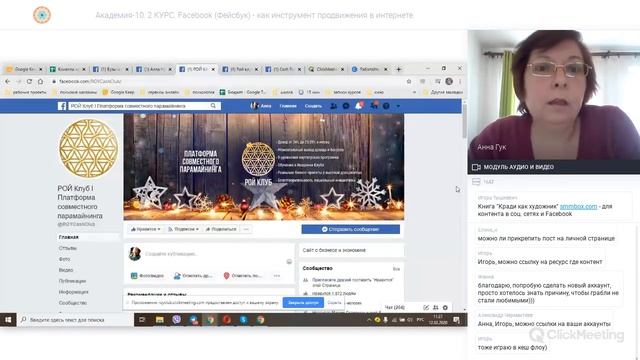Click the ROY Club round profile picture

point(88,149)
